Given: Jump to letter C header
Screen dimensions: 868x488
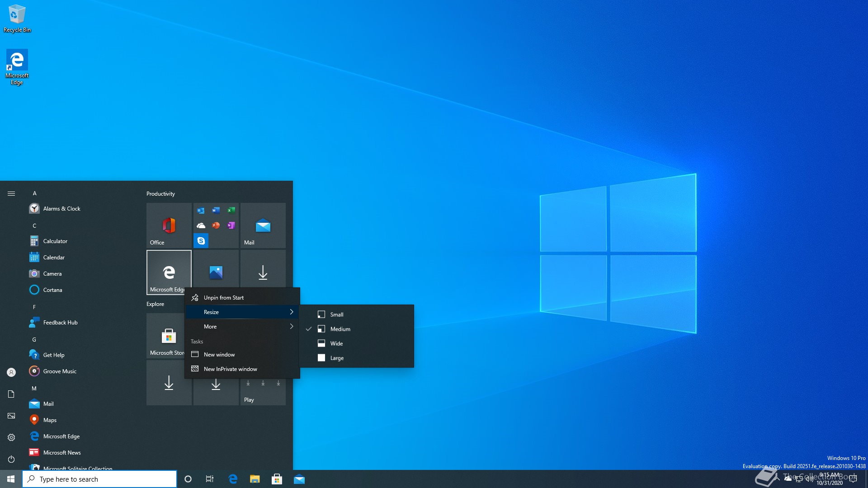Looking at the screenshot, I should (34, 225).
